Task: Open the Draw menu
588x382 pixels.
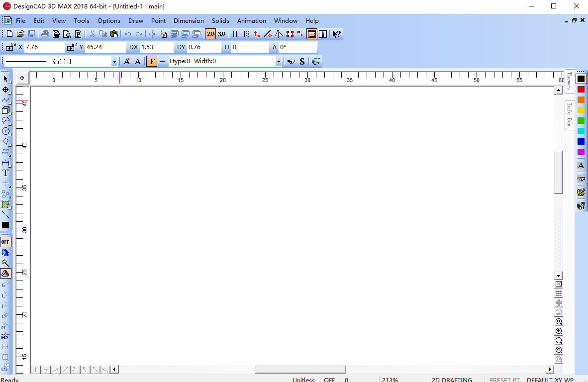Action: pos(136,20)
